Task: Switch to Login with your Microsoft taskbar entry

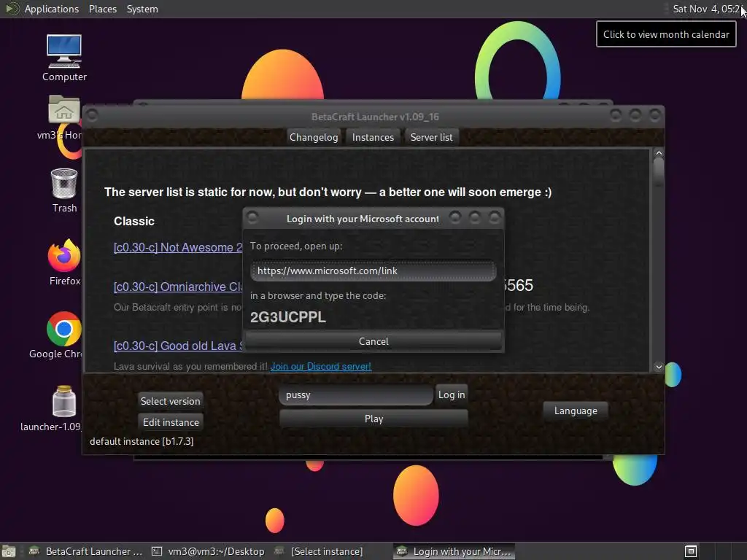Action: pos(454,551)
